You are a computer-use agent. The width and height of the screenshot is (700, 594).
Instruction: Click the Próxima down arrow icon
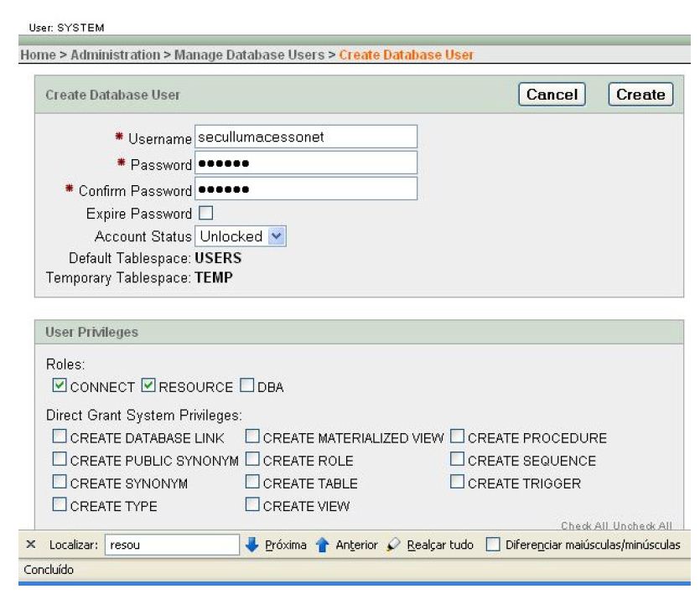pyautogui.click(x=251, y=545)
